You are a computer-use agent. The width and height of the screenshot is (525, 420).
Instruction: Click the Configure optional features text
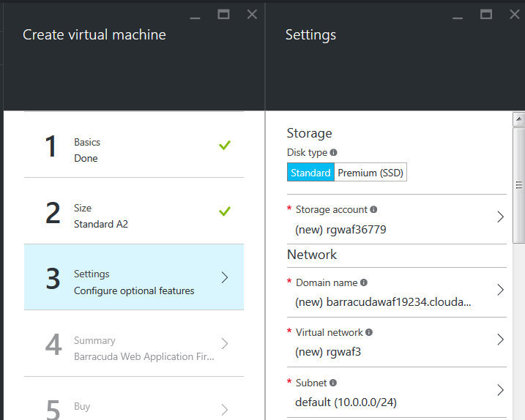(x=134, y=290)
